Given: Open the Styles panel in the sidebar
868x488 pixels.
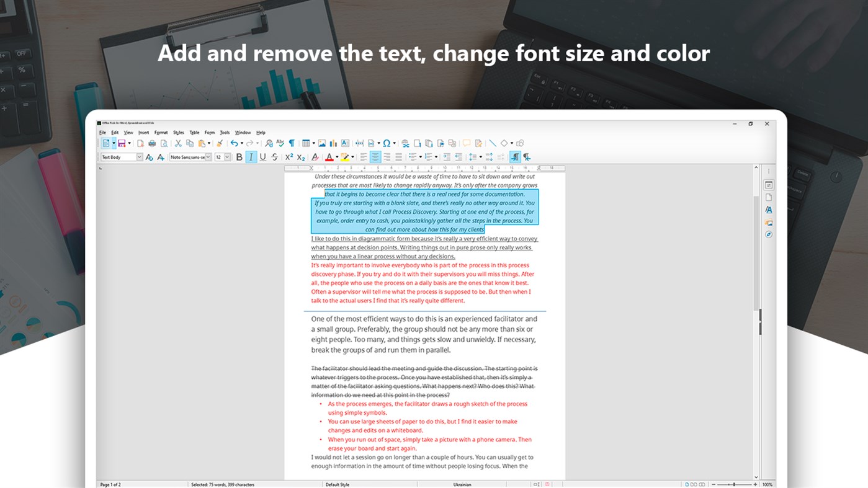Looking at the screenshot, I should pyautogui.click(x=768, y=209).
